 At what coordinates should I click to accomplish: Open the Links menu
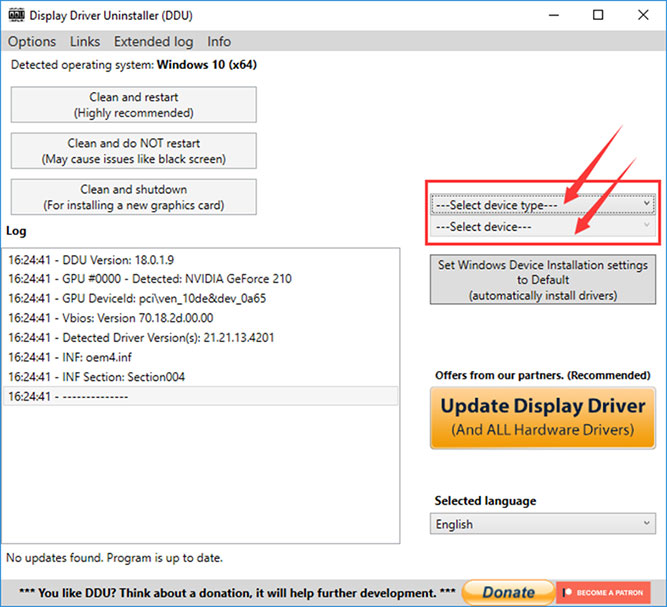pyautogui.click(x=85, y=42)
